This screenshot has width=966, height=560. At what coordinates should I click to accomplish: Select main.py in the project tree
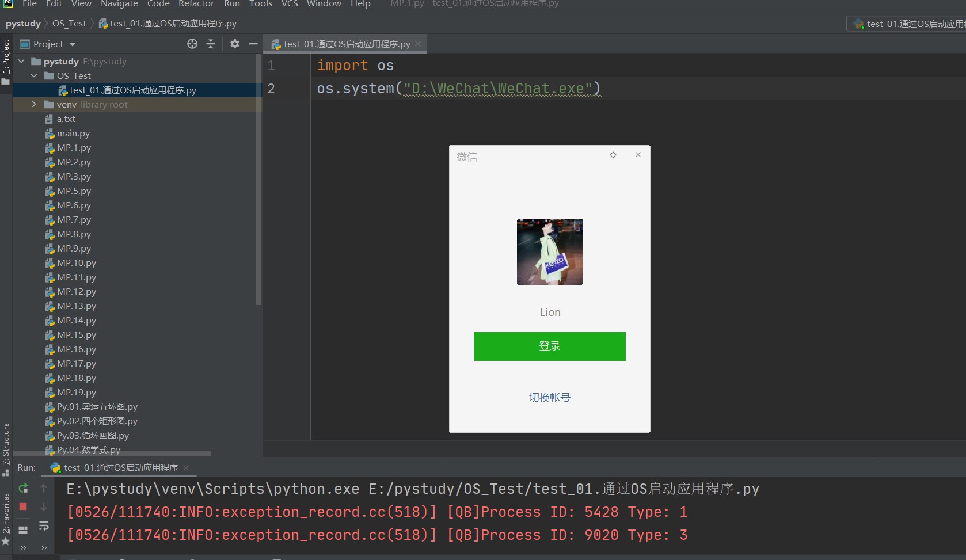73,134
